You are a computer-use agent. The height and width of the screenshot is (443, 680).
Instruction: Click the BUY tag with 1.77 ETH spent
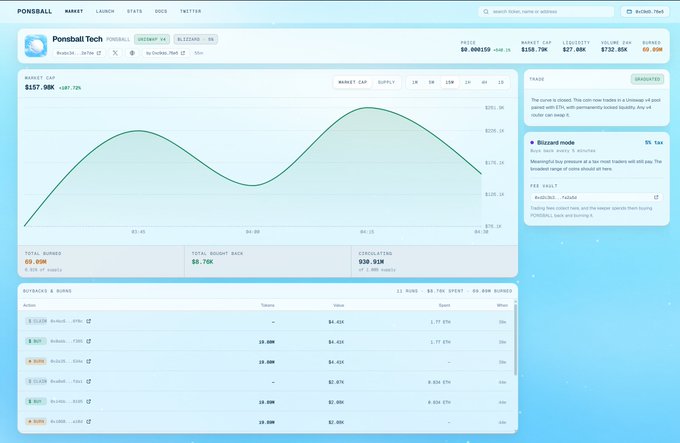click(36, 341)
